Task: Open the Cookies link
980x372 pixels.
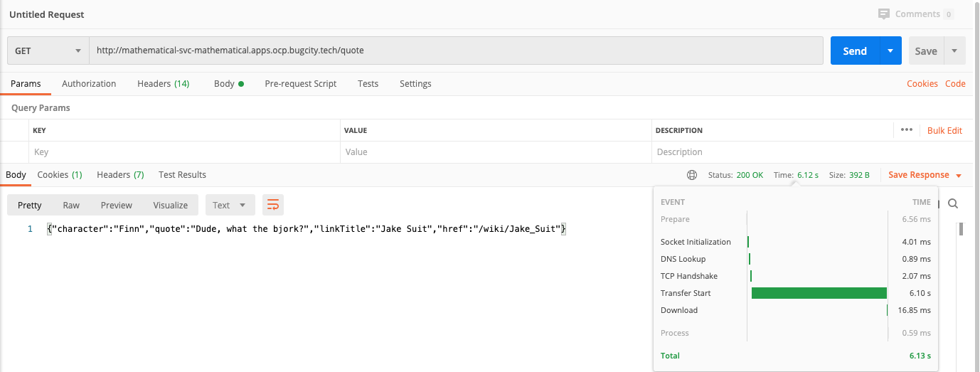Action: tap(922, 84)
